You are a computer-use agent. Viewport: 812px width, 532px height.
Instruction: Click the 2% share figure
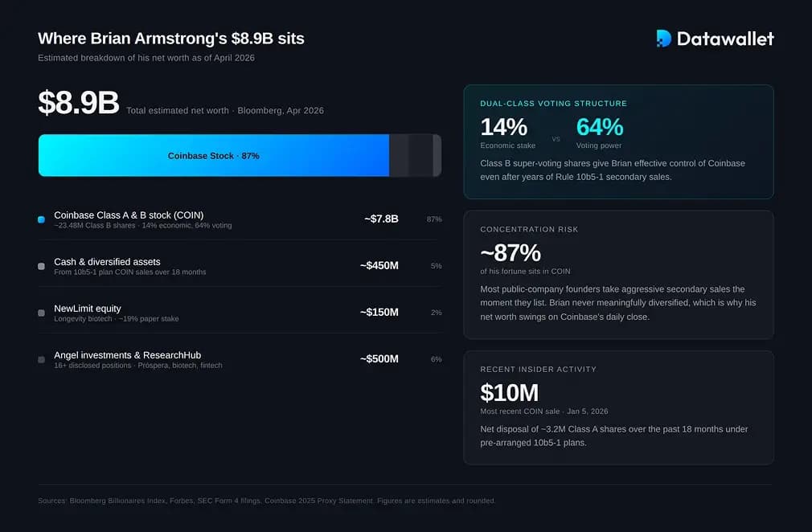(436, 313)
